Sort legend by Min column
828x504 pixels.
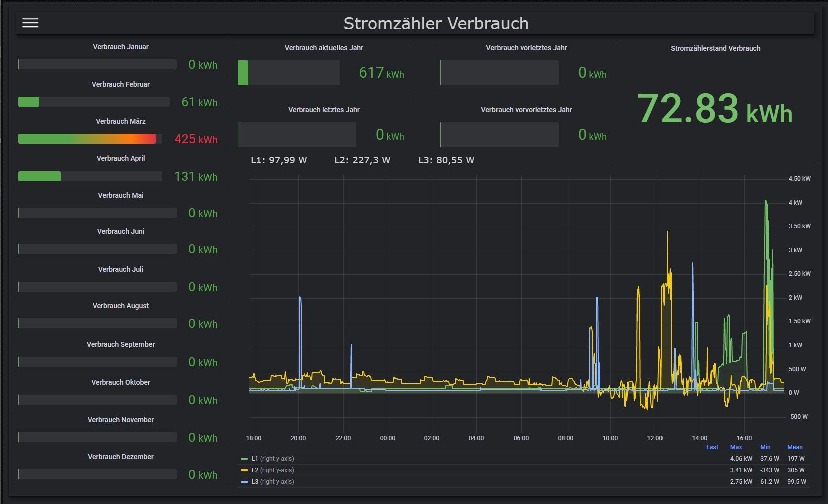pos(765,447)
